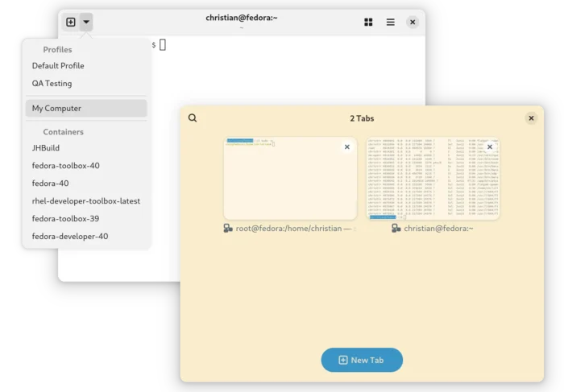Open the profiles dropdown arrow
Image resolution: width=564 pixels, height=392 pixels.
click(x=86, y=23)
